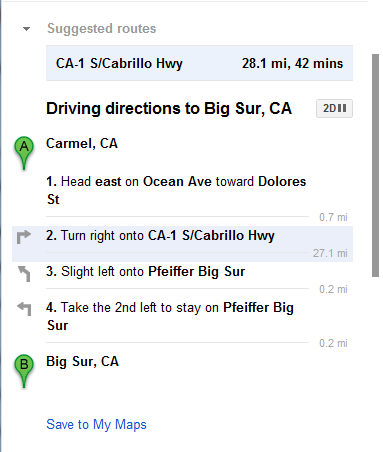Click the Carmel, CA starting point
Screen dimensions: 383x452
pyautogui.click(x=82, y=143)
